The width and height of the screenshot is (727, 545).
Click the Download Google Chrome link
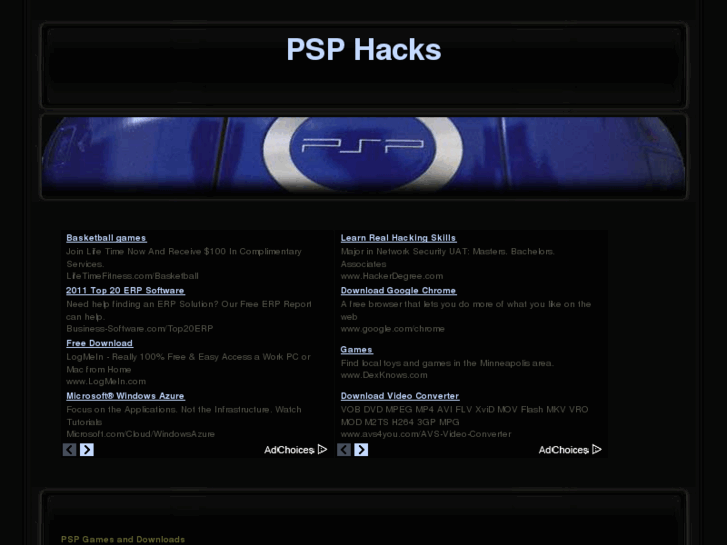398,290
